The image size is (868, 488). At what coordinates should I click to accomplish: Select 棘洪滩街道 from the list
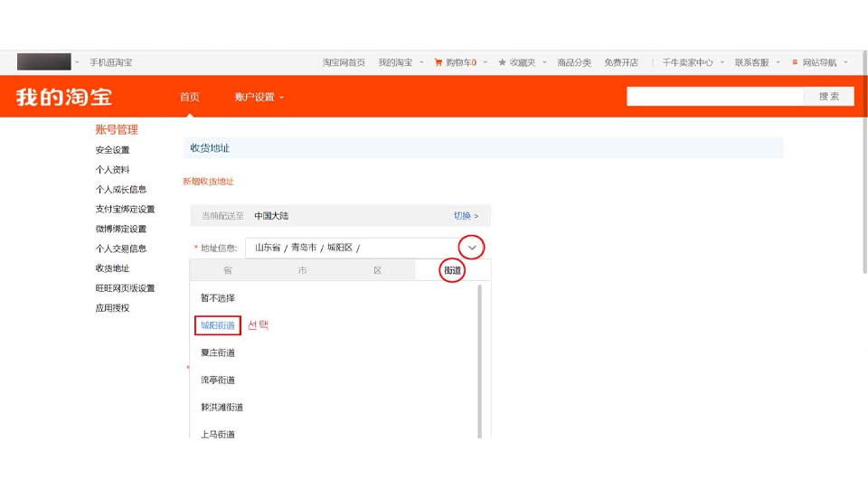click(222, 408)
